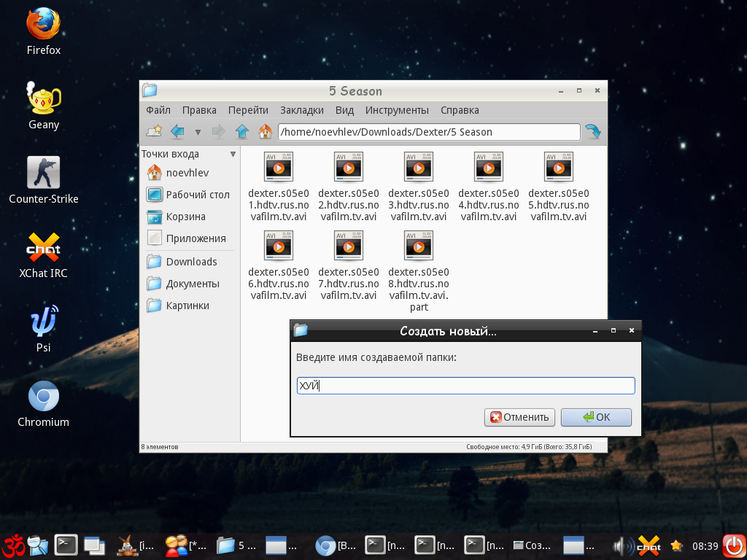Select Корзина in the sidebar
This screenshot has height=560, width=747.
pyautogui.click(x=185, y=217)
